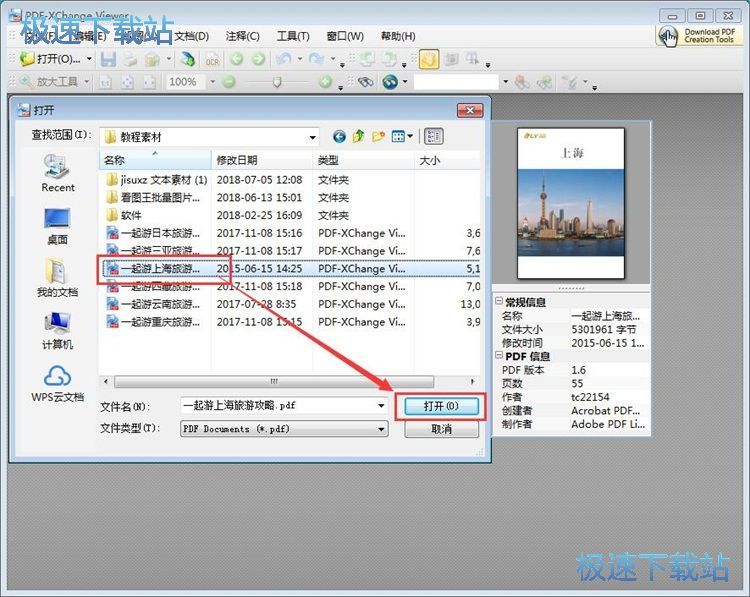This screenshot has height=597, width=750.
Task: Go to WPS cloud documents shortcut
Action: click(x=57, y=383)
